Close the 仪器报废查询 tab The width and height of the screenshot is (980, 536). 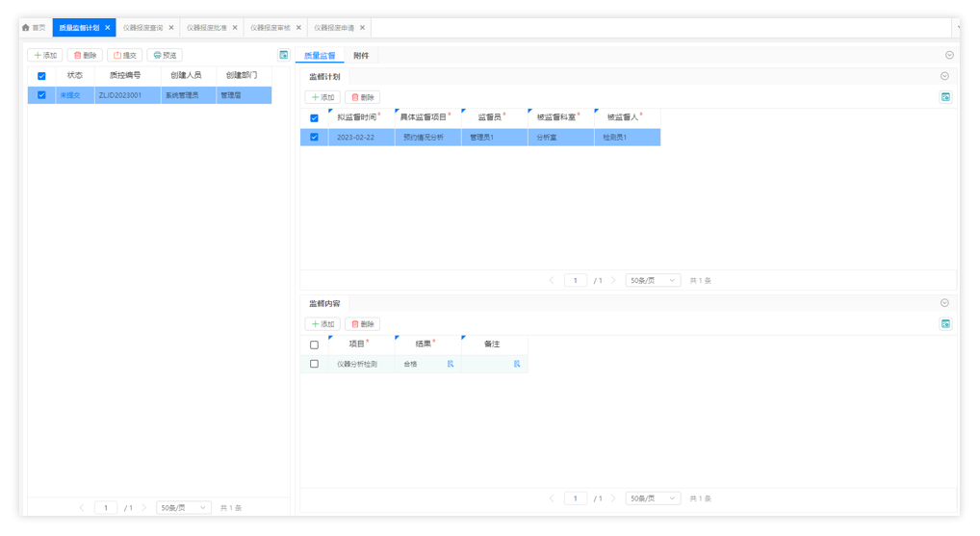pyautogui.click(x=171, y=28)
